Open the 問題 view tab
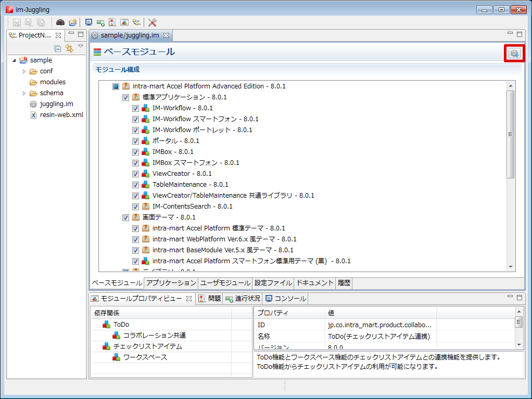 [x=210, y=298]
